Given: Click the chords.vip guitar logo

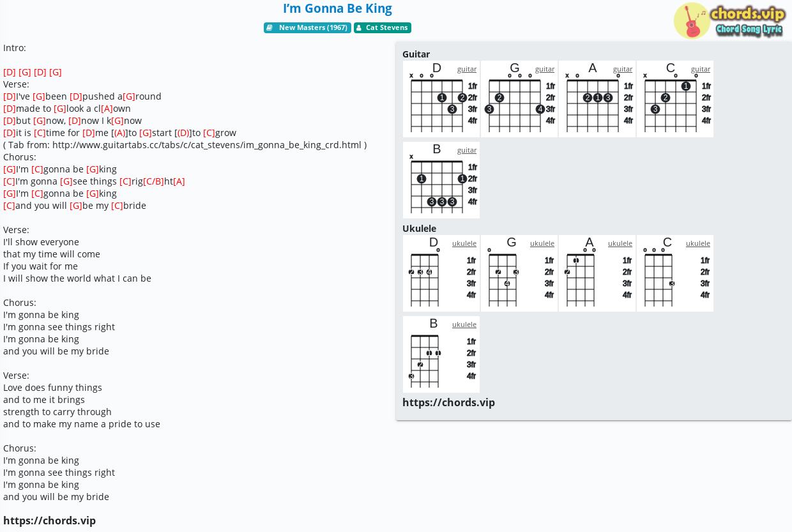Looking at the screenshot, I should tap(729, 20).
